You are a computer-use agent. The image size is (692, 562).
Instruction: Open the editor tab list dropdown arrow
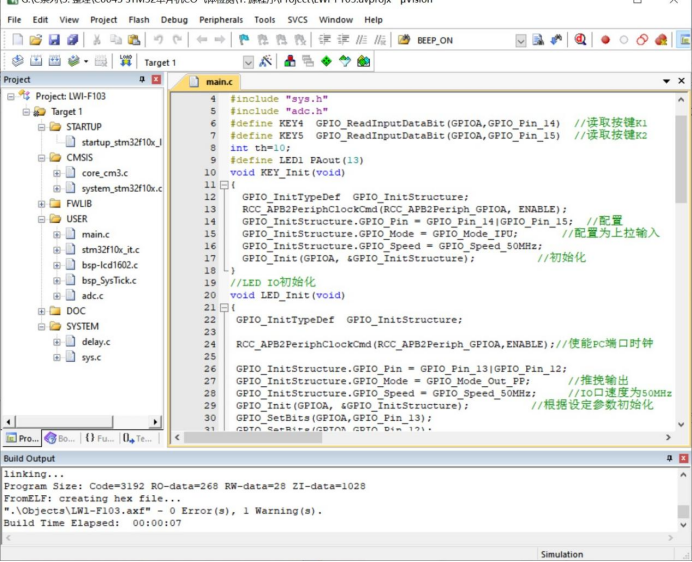pos(666,81)
